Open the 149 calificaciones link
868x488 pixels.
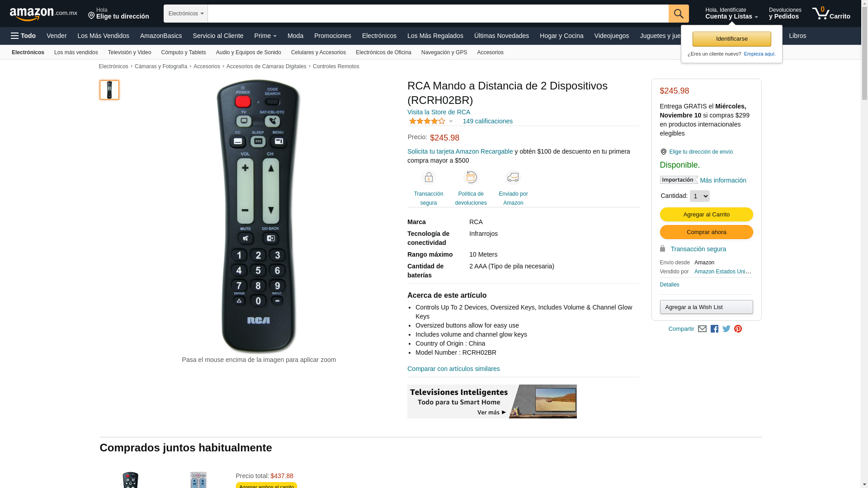[x=487, y=121]
